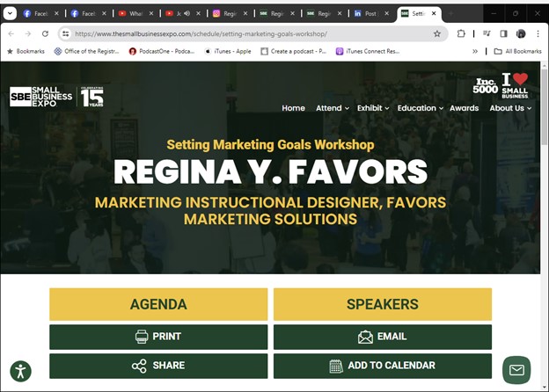Click the PRINT button
The image size is (549, 392).
pos(158,337)
